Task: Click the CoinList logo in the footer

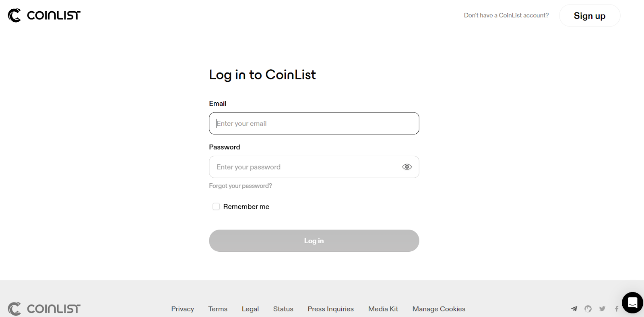Action: pos(43,309)
